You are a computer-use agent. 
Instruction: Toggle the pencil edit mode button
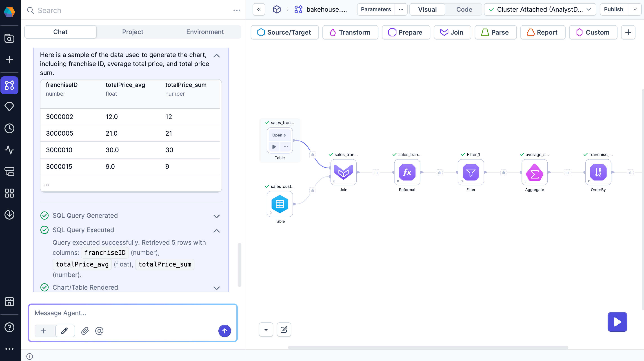[x=65, y=331]
